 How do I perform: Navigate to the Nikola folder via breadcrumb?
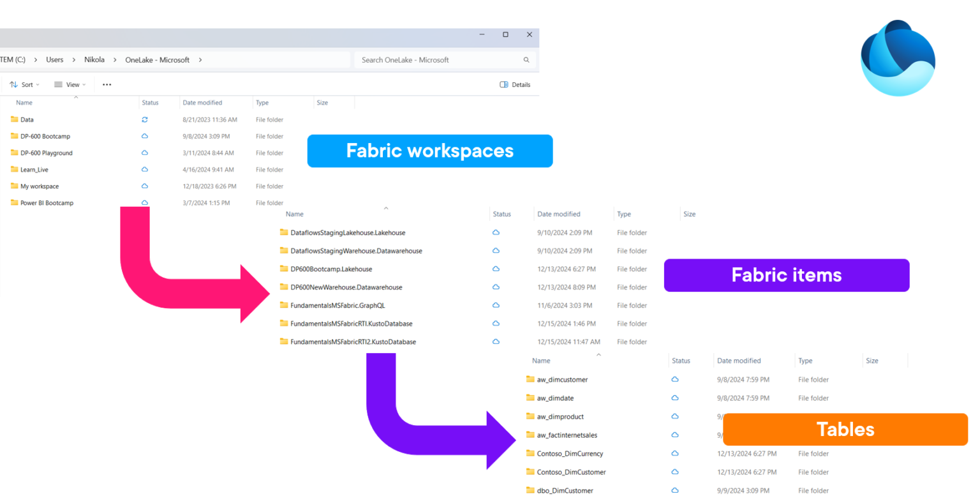(x=94, y=59)
